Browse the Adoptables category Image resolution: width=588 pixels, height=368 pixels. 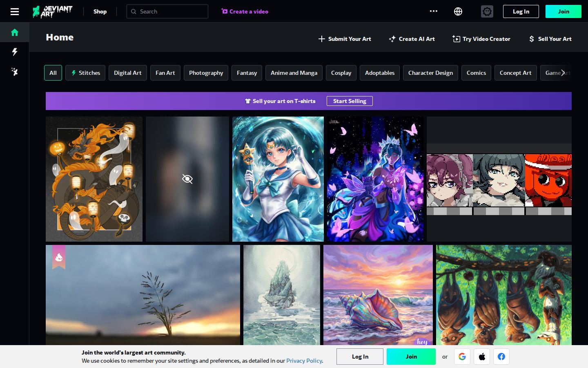380,73
